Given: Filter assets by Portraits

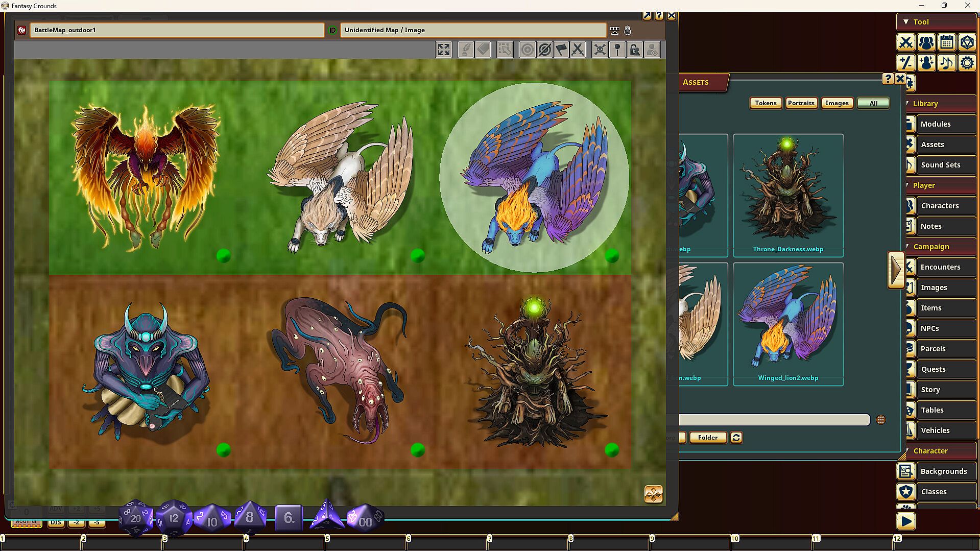Looking at the screenshot, I should click(801, 103).
